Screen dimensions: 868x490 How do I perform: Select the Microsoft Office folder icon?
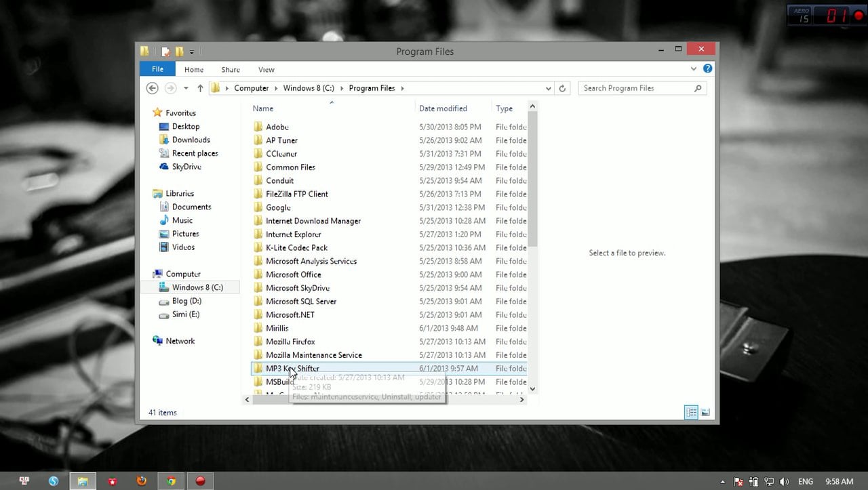(258, 274)
